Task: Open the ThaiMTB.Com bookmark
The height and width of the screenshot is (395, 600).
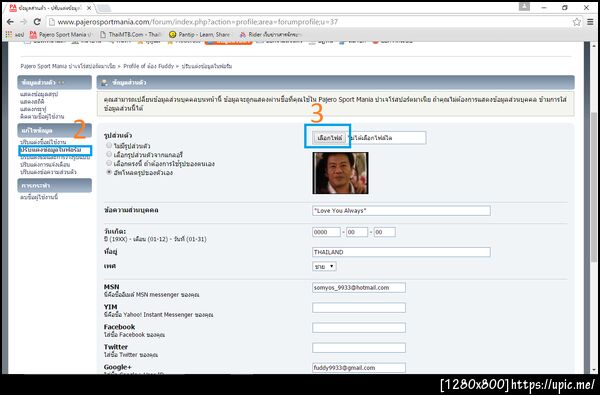Action: coord(130,34)
